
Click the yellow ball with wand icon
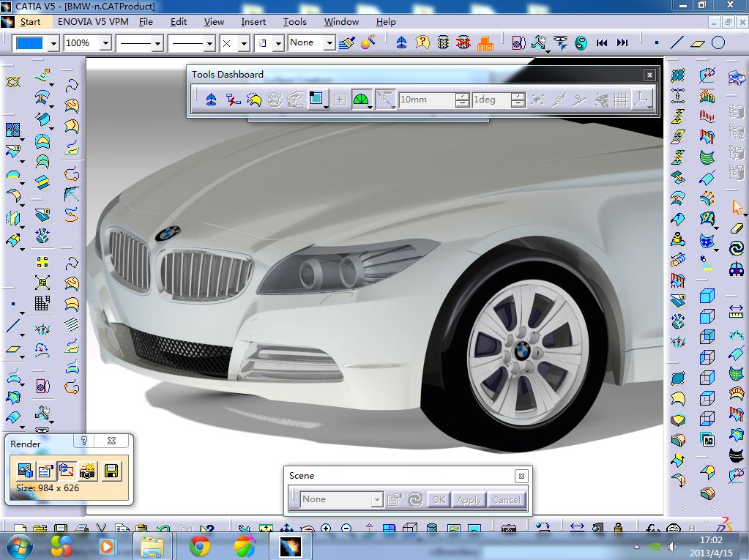[x=368, y=42]
